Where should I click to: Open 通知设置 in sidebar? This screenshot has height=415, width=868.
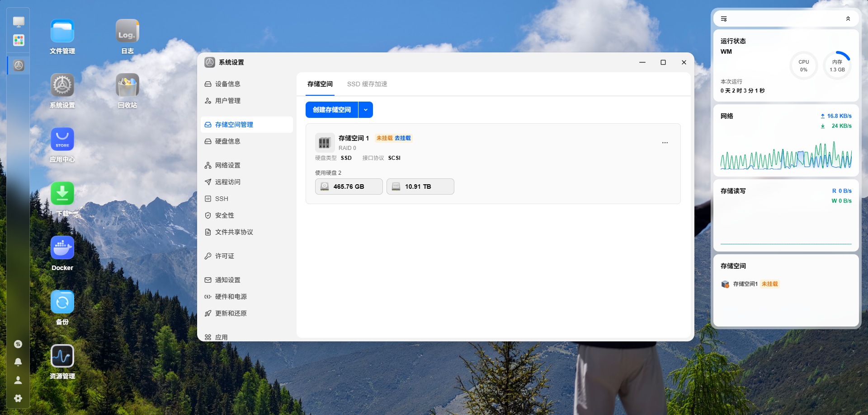point(247,280)
